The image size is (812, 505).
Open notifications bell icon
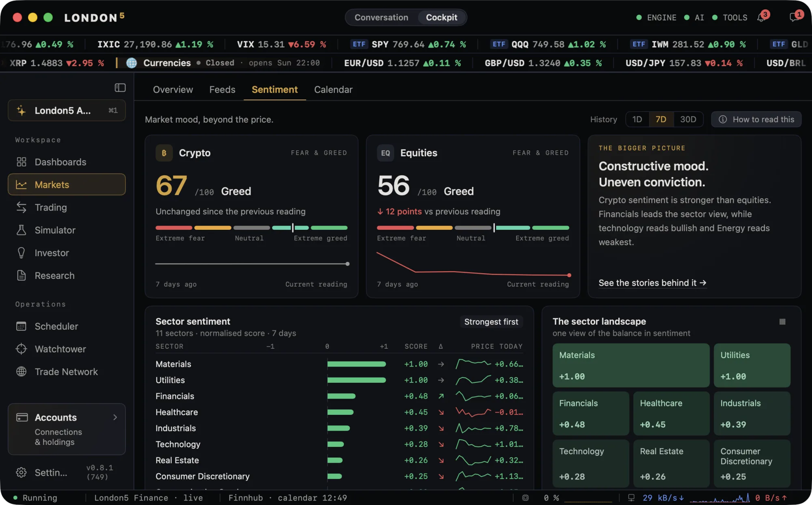761,17
